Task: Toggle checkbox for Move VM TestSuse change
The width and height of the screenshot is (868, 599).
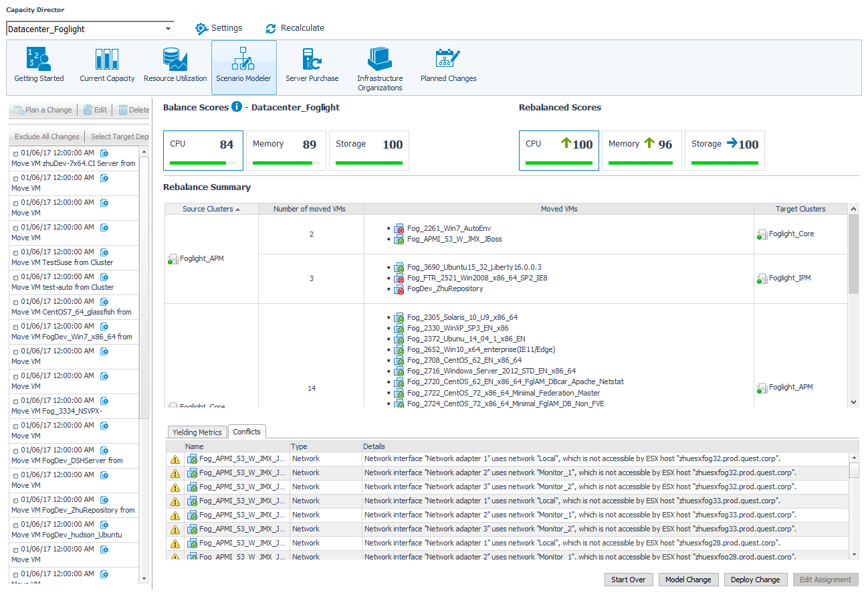Action: 16,253
